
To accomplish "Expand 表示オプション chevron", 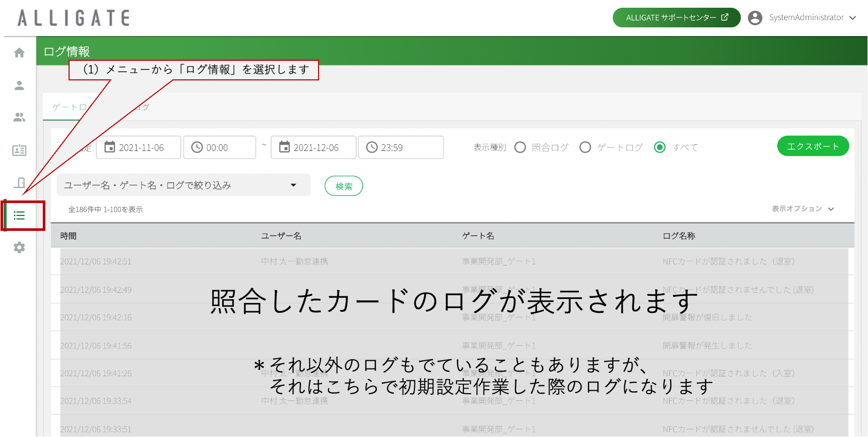I will pos(831,209).
